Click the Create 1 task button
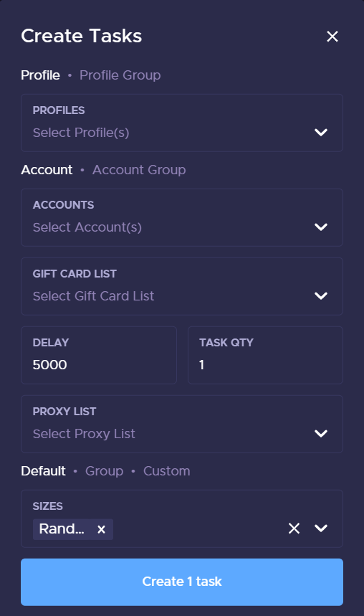 (182, 582)
